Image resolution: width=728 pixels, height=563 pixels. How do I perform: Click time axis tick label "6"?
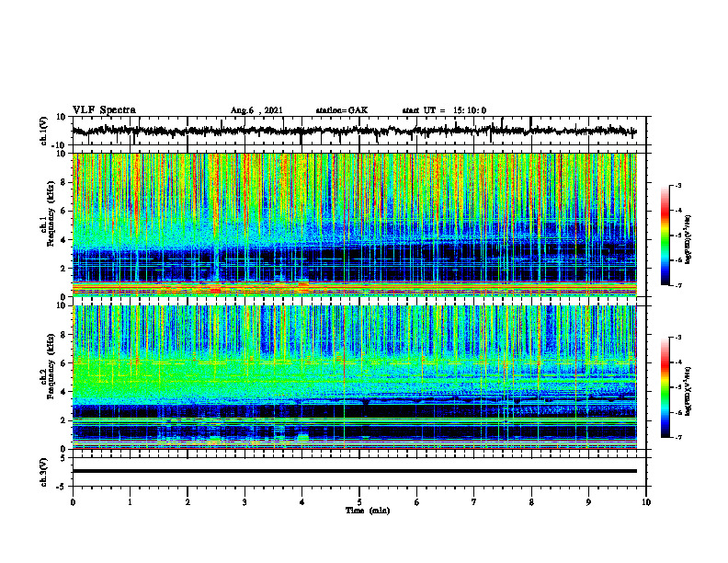pos(417,502)
